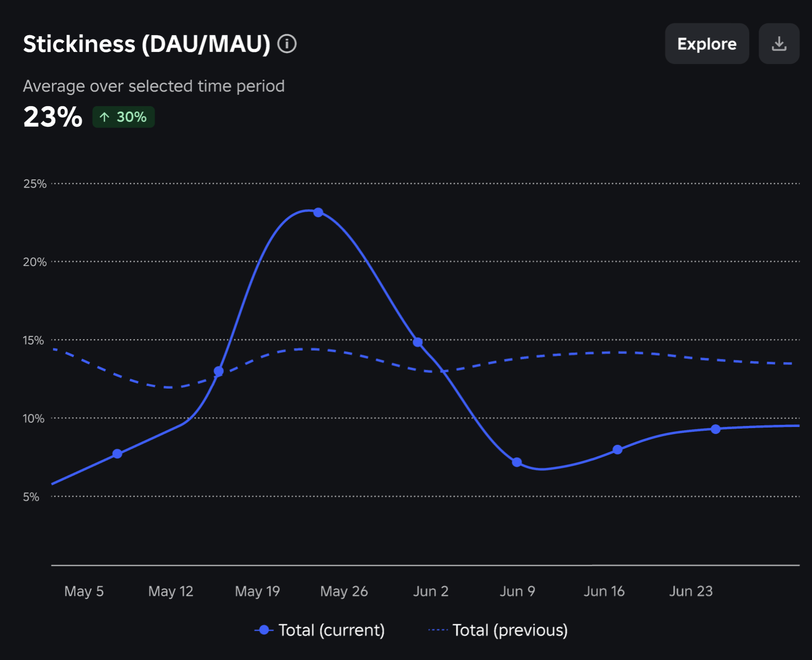Click the first data point after May 5
This screenshot has width=812, height=660.
tap(117, 454)
